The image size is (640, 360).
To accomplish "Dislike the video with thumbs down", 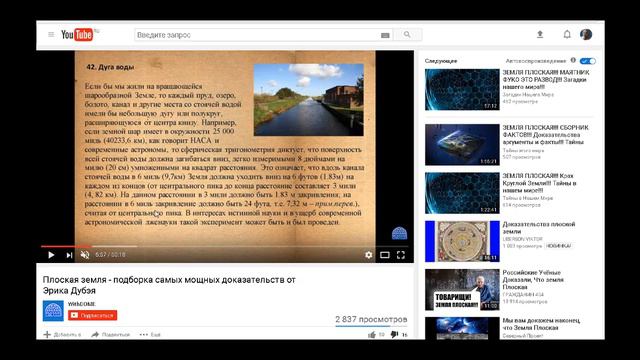I will click(x=394, y=335).
